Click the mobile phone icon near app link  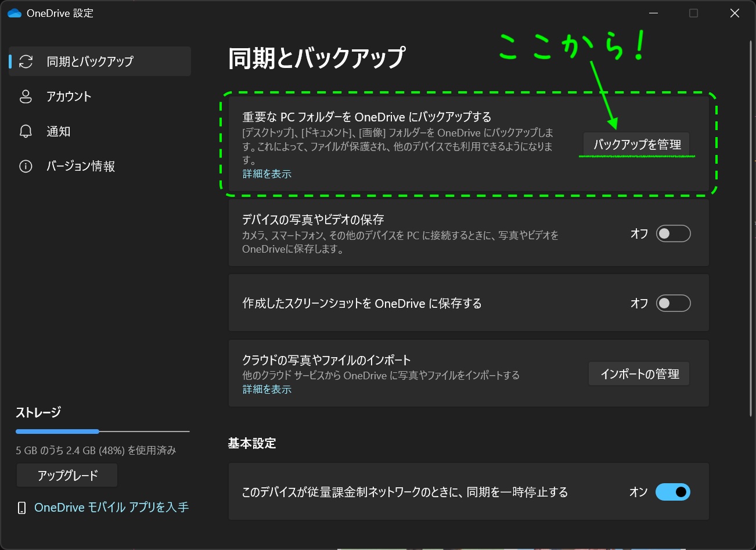tap(22, 508)
